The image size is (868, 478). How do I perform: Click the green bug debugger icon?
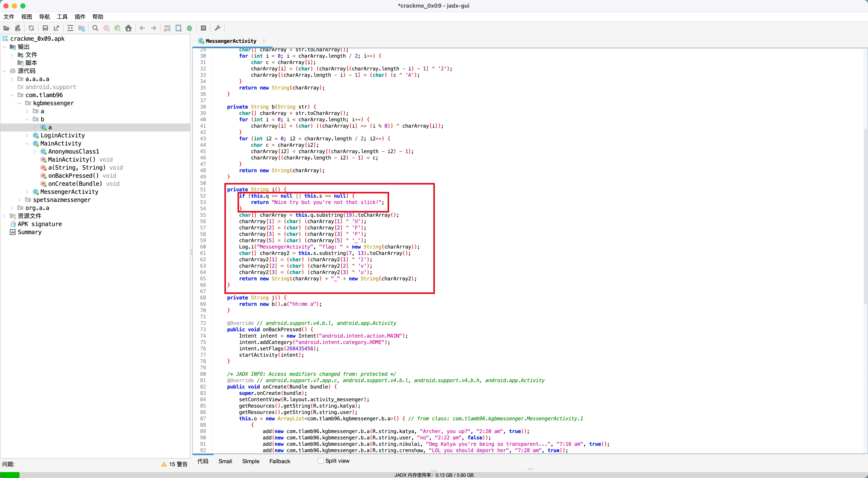click(x=190, y=28)
